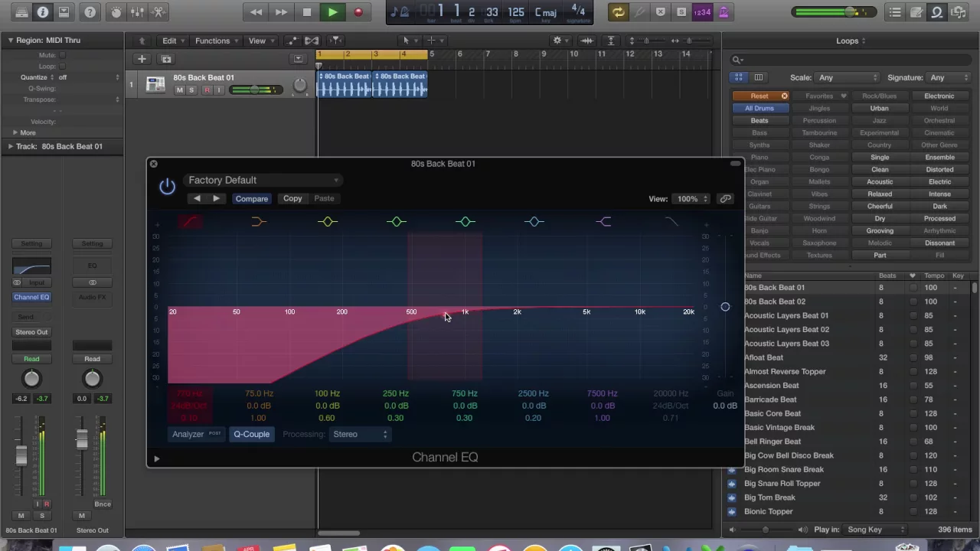Click Copy in the Channel EQ header
Screen dimensions: 980x551
click(x=292, y=198)
